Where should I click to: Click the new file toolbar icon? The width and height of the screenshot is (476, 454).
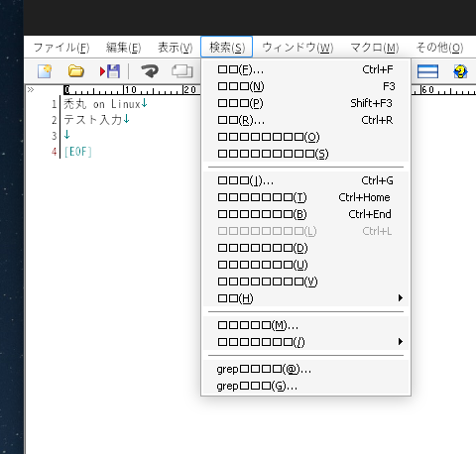[45, 71]
